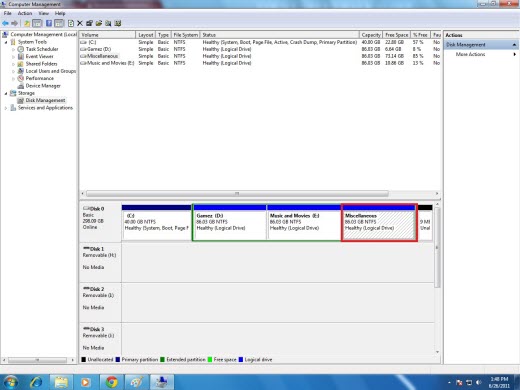Viewport: 520px width, 390px height.
Task: Expand More Actions submenu arrow
Action: pos(515,54)
